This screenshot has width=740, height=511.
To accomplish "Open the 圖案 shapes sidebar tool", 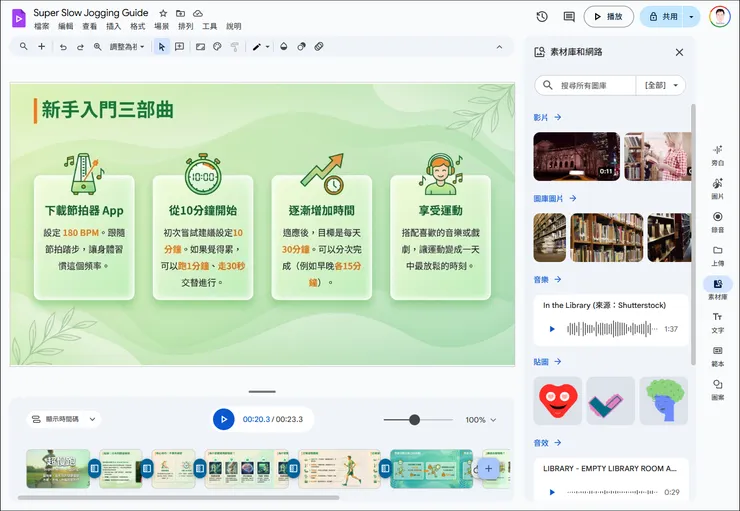I will (717, 390).
